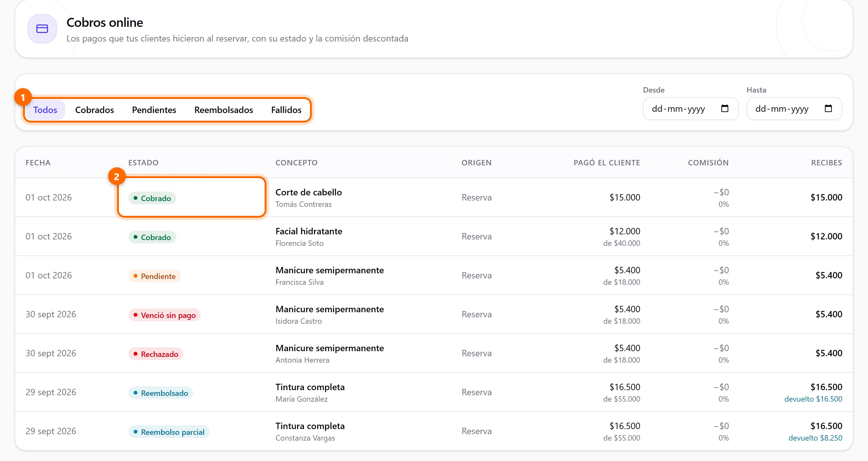Open the Desde date picker calendar icon

pyautogui.click(x=725, y=108)
